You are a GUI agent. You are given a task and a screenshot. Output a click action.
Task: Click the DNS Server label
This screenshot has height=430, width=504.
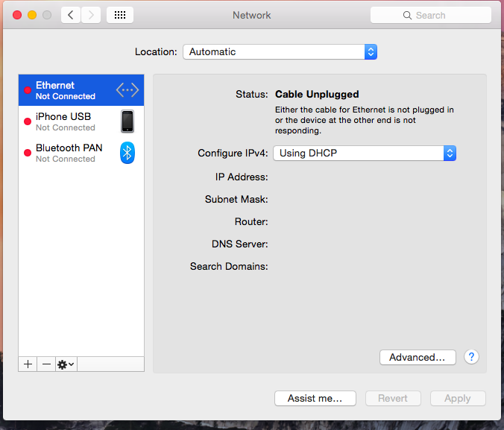[x=239, y=244]
